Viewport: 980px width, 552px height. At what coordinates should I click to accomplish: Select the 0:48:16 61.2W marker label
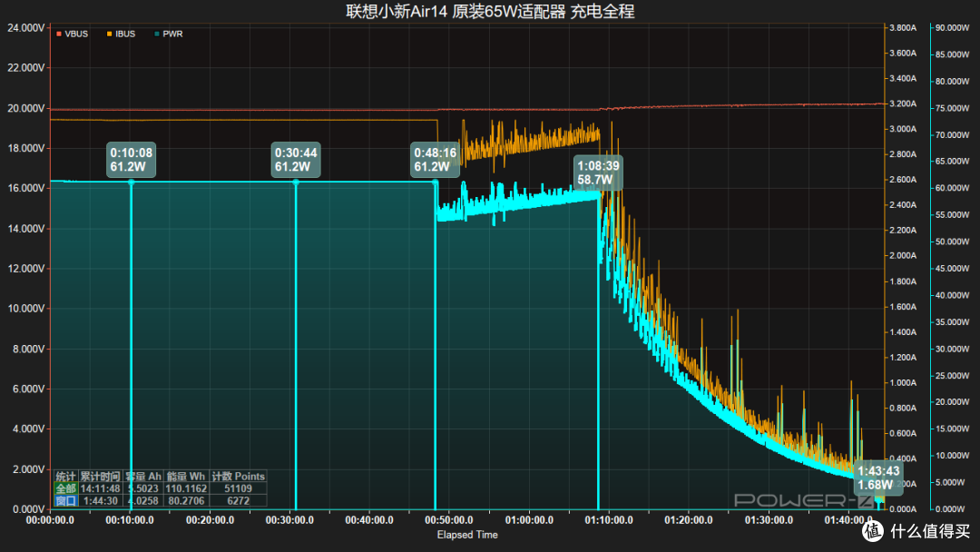click(x=435, y=160)
